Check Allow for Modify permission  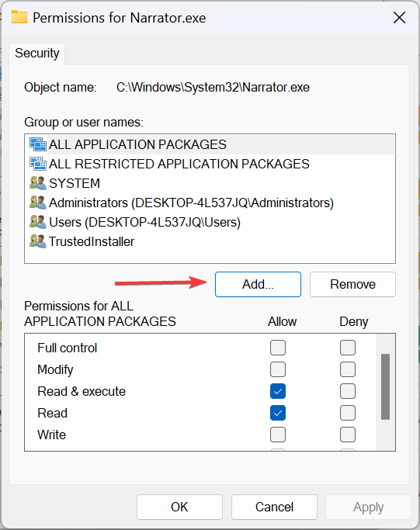tap(278, 369)
